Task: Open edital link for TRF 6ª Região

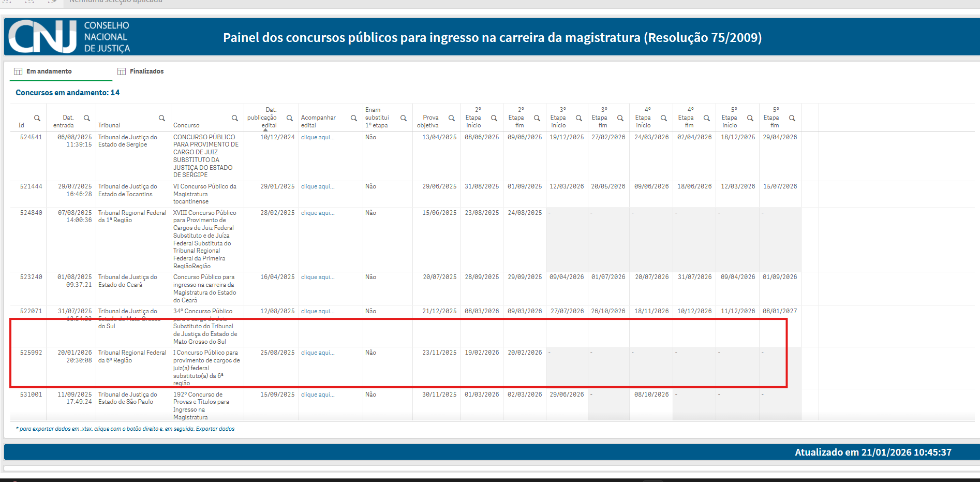Action: click(318, 353)
